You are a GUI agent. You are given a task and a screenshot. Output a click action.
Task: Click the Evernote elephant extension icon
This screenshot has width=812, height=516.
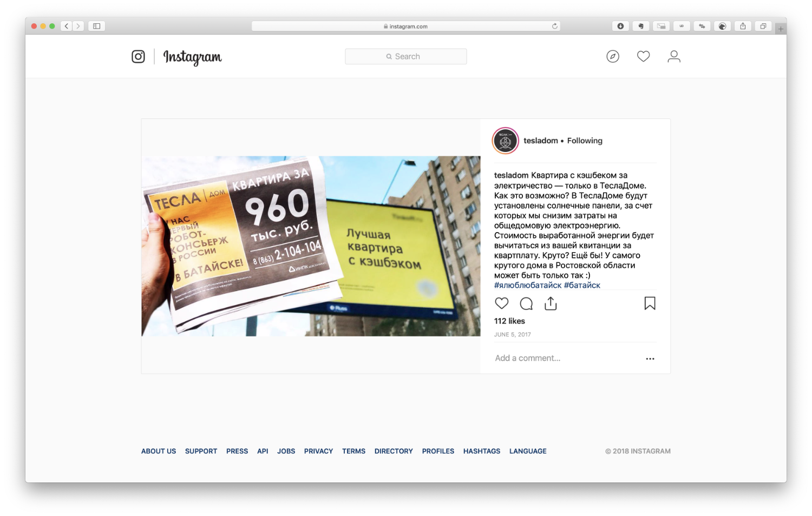point(641,26)
